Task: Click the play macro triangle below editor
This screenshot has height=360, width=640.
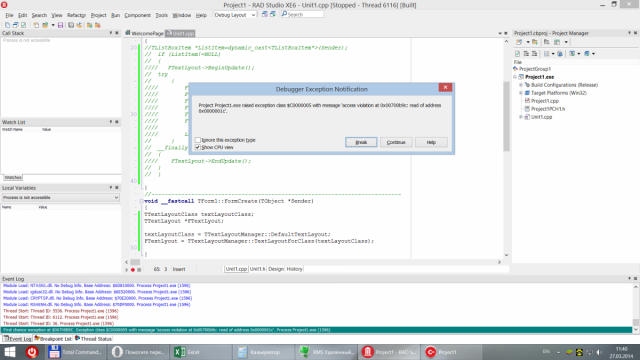Action: pos(127,269)
